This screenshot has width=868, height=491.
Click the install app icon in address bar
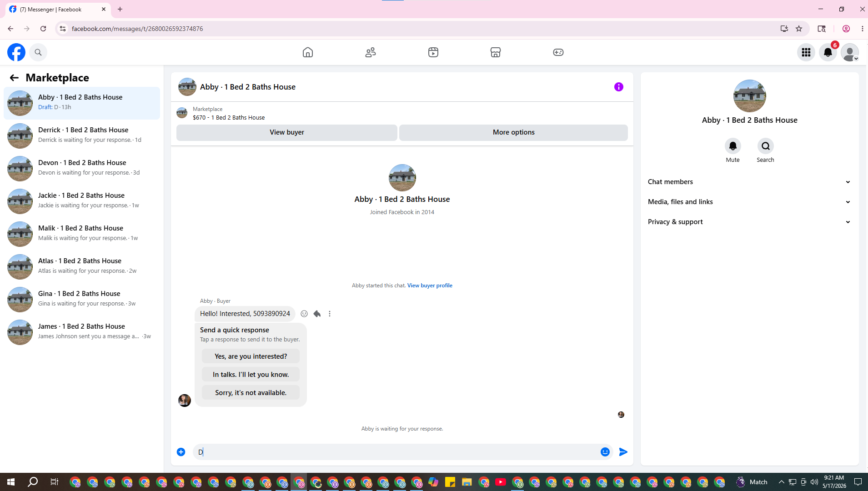pos(784,29)
